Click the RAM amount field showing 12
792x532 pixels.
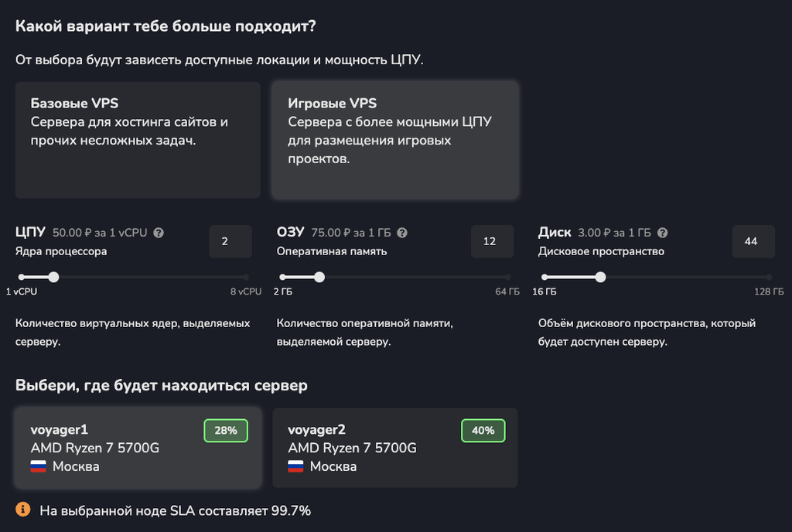[x=492, y=241]
